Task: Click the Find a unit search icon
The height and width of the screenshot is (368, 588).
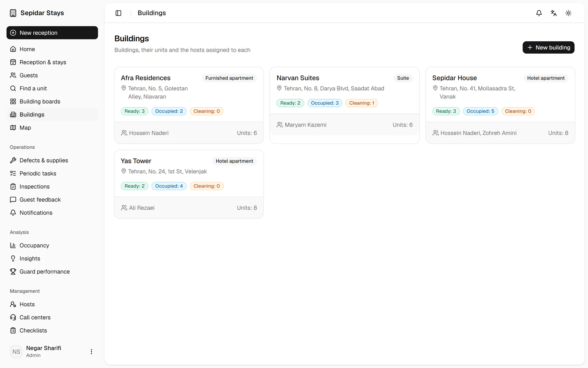Action: 13,88
